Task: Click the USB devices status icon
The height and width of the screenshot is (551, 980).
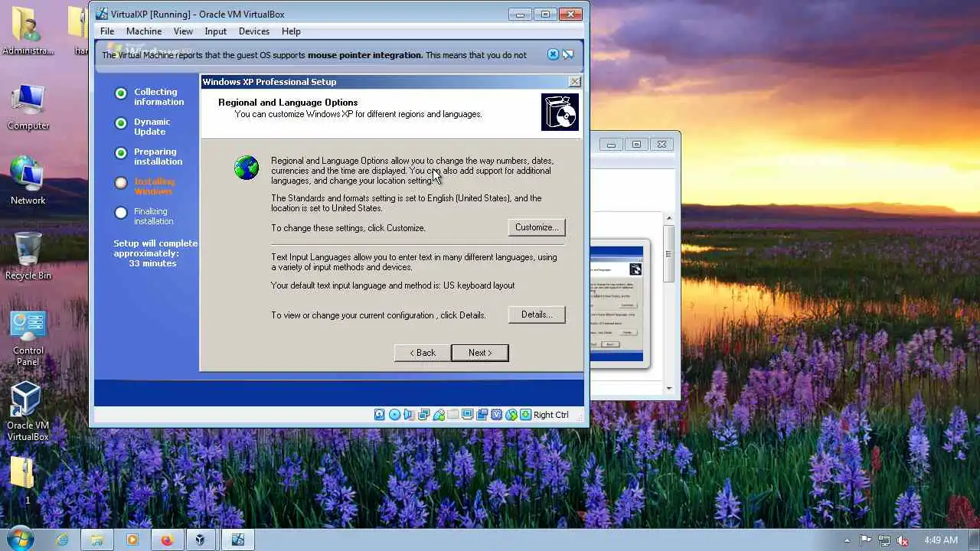Action: [x=439, y=415]
